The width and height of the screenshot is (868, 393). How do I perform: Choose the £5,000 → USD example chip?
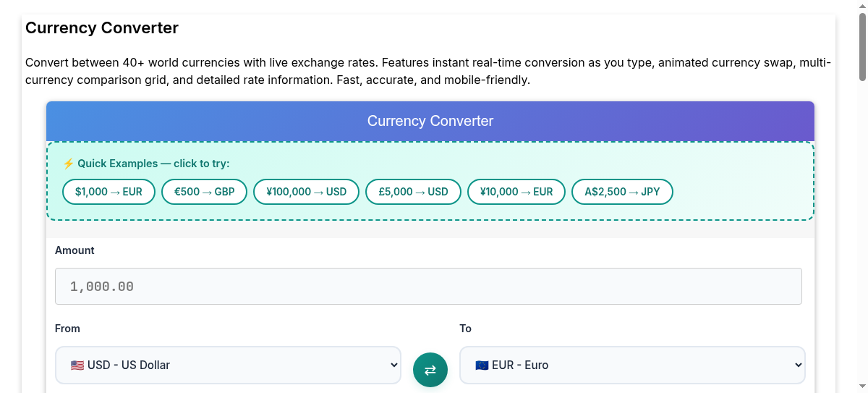click(413, 192)
